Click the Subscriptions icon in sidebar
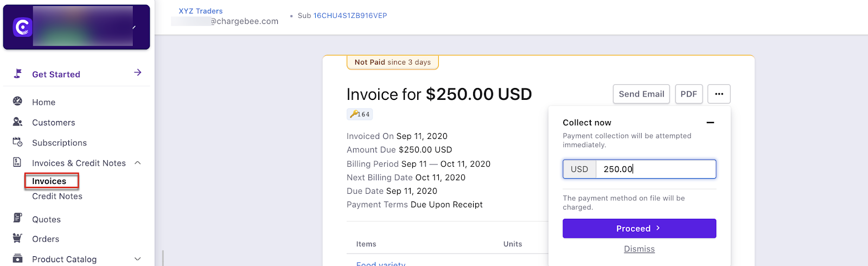The height and width of the screenshot is (266, 868). click(x=17, y=142)
